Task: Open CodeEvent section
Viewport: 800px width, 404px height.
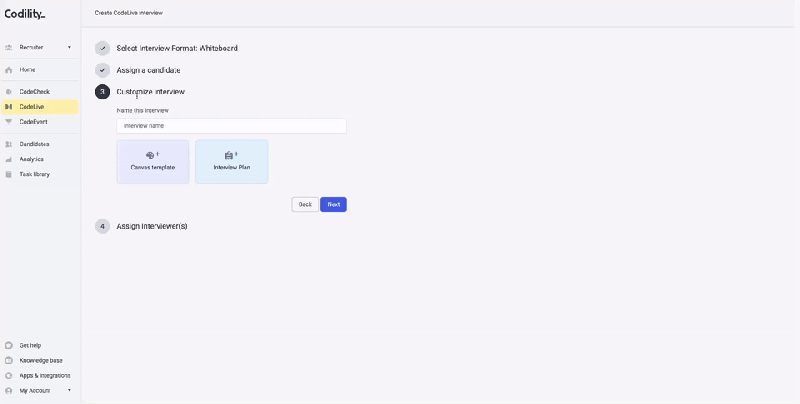Action: pyautogui.click(x=34, y=122)
